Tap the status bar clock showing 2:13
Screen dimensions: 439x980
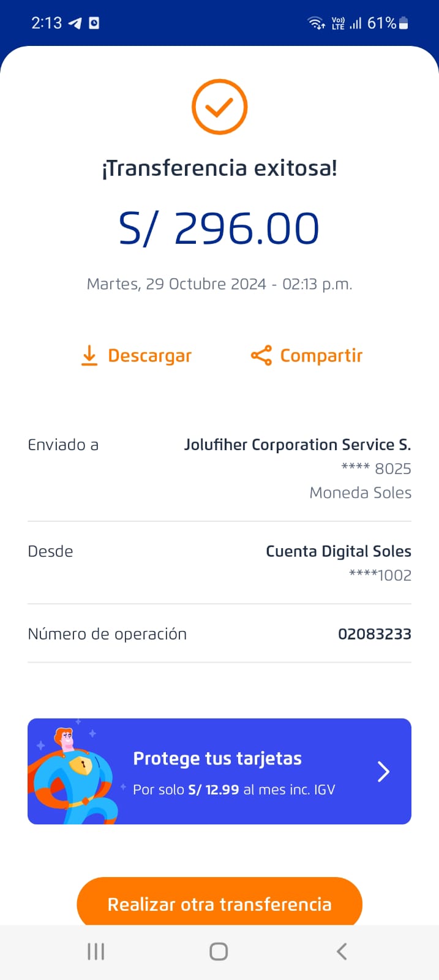point(47,23)
